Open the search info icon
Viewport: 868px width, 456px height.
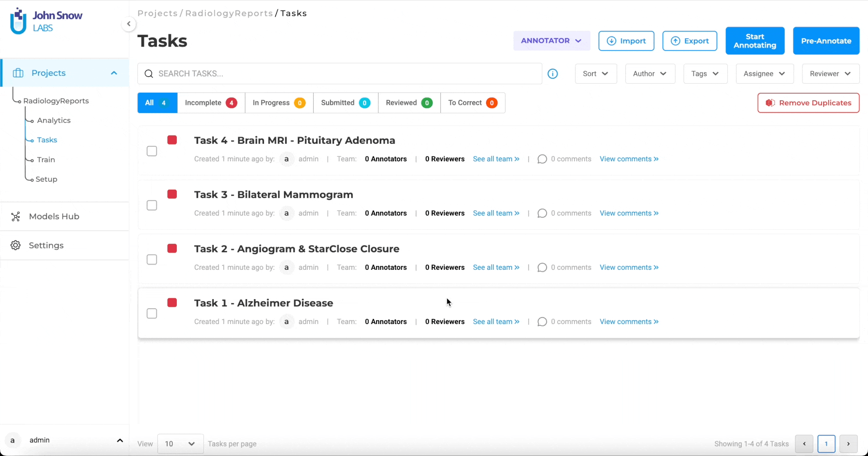pyautogui.click(x=552, y=74)
